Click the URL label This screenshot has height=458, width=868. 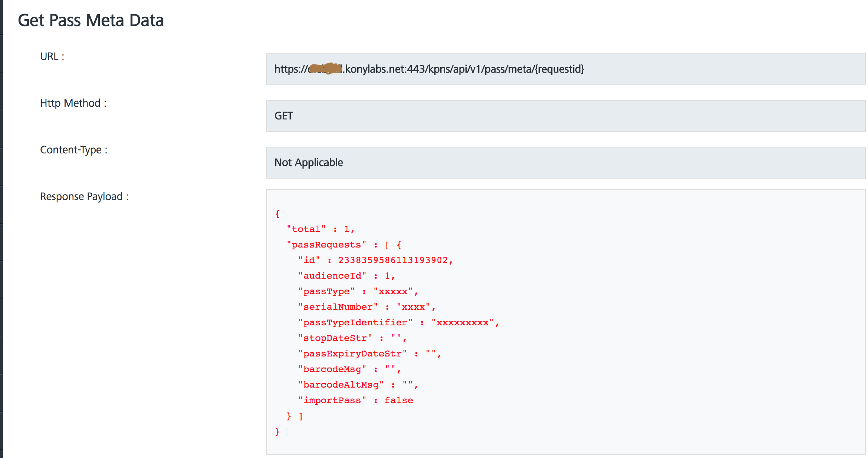[51, 56]
